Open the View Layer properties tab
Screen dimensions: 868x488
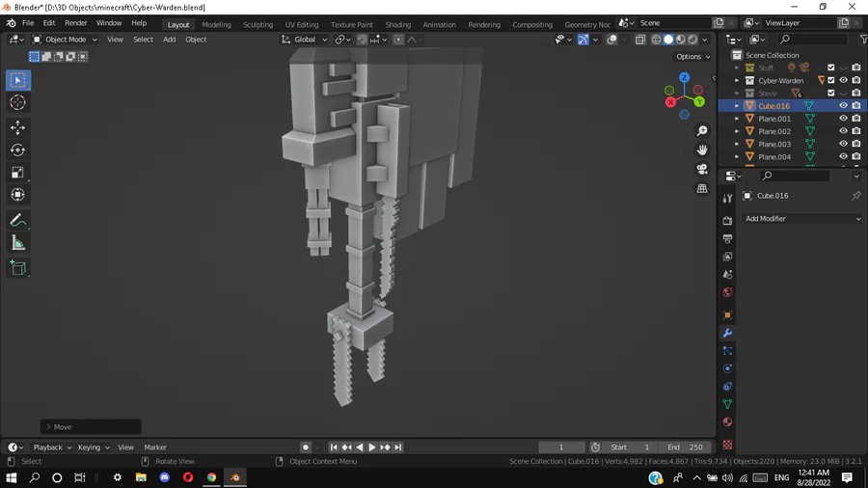(x=727, y=257)
